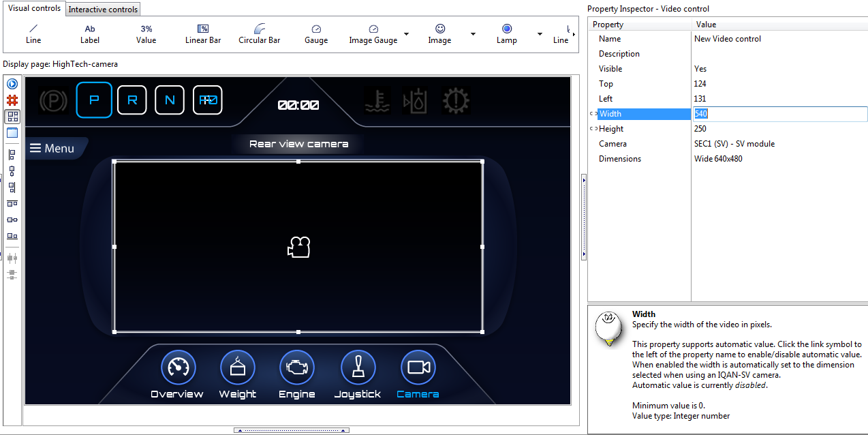Click the gear warning indicator icon
Viewport: 868px width, 435px height.
pyautogui.click(x=455, y=101)
